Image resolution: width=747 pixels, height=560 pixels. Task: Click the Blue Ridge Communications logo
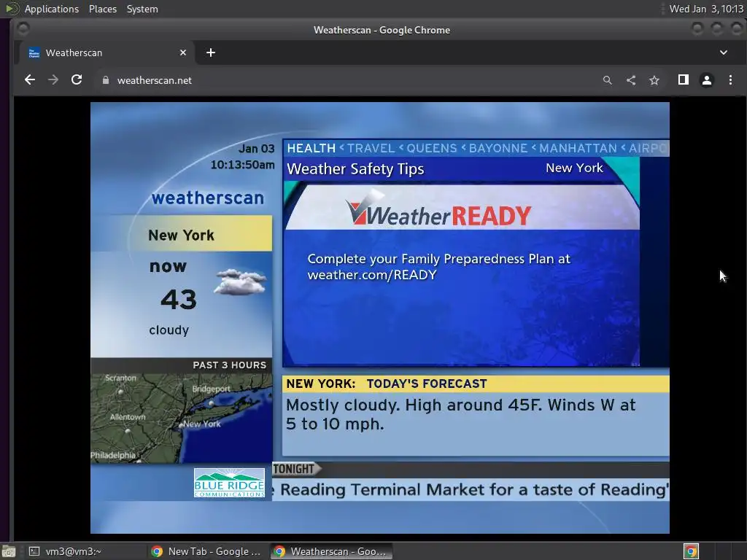point(229,483)
